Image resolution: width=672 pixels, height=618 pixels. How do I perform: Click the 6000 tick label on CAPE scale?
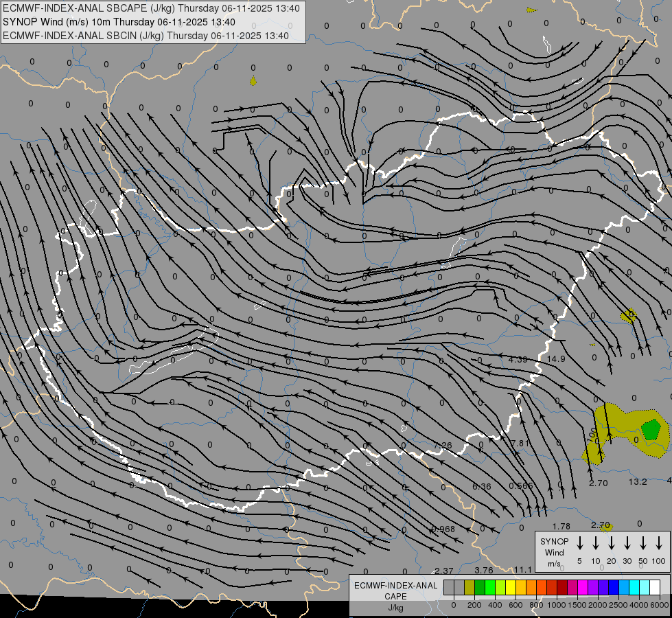(660, 605)
